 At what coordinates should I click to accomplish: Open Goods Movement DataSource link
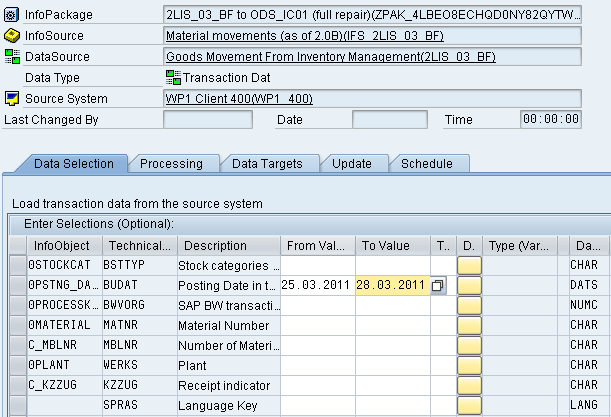[x=331, y=57]
